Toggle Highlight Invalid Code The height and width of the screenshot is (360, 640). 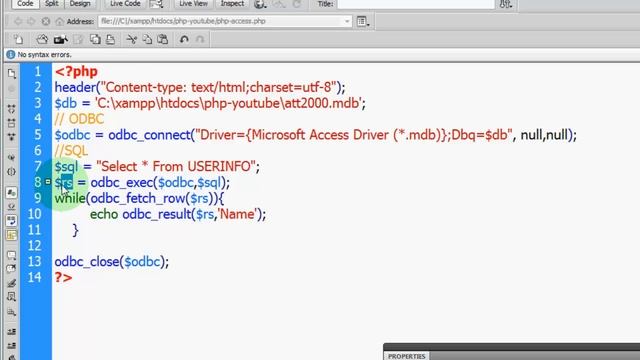click(11, 207)
